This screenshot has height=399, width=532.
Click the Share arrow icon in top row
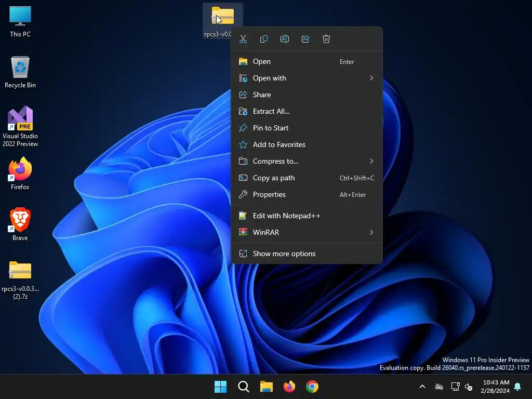point(305,39)
